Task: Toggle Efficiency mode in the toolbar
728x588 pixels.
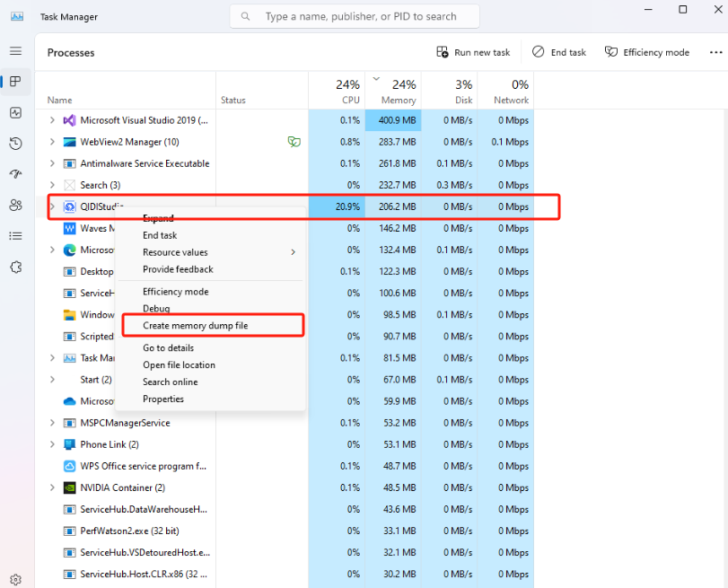Action: (646, 52)
